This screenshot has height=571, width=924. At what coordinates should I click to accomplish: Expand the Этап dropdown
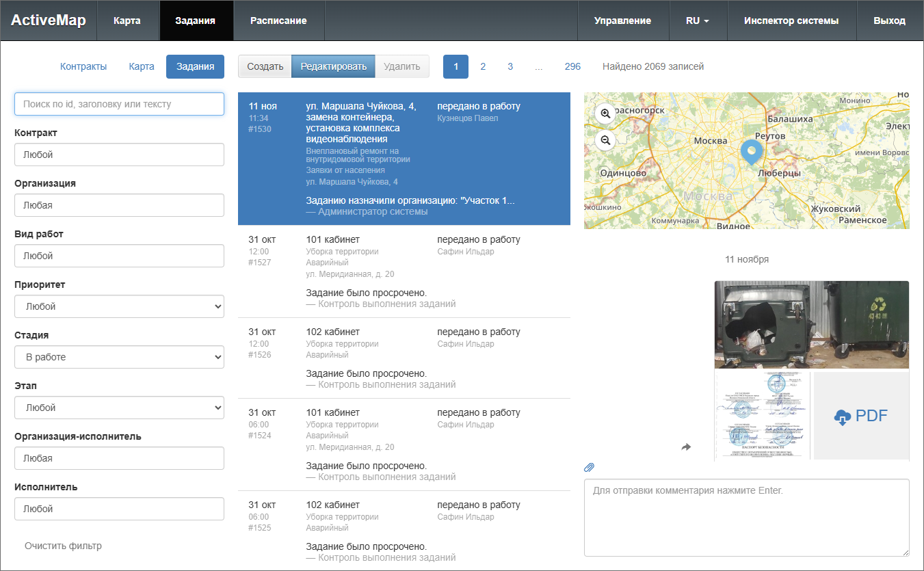(x=119, y=408)
